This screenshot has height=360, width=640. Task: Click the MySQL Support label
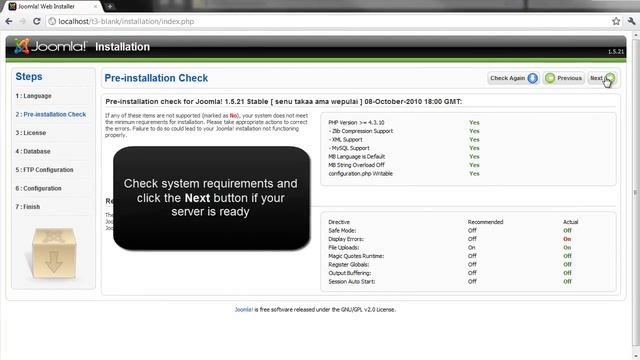(x=349, y=148)
